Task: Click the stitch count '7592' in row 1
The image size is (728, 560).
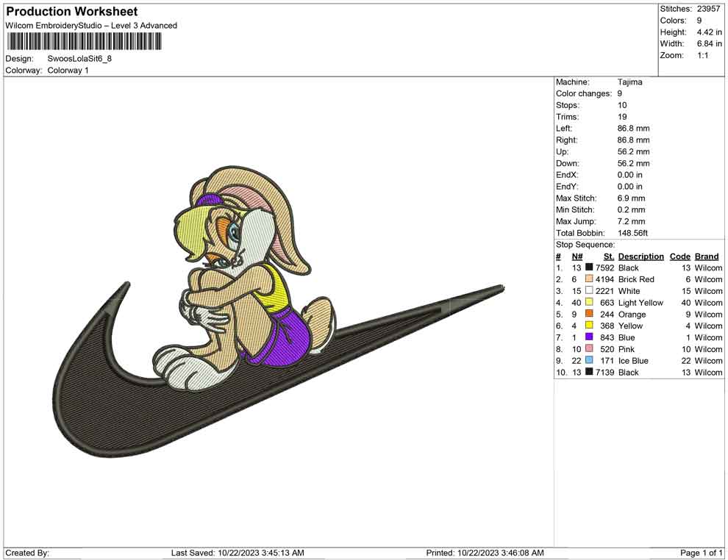Action: click(604, 268)
